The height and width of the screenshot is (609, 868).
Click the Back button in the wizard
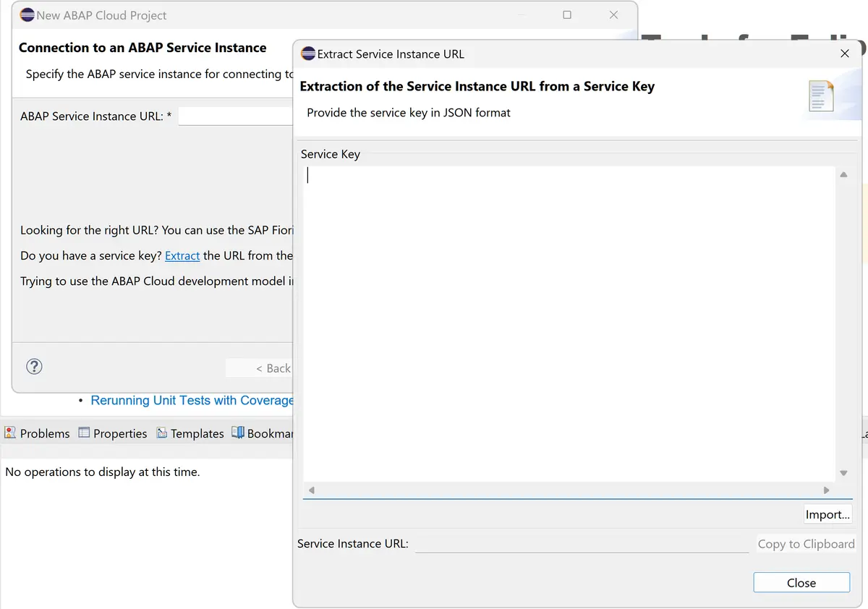[x=260, y=368]
